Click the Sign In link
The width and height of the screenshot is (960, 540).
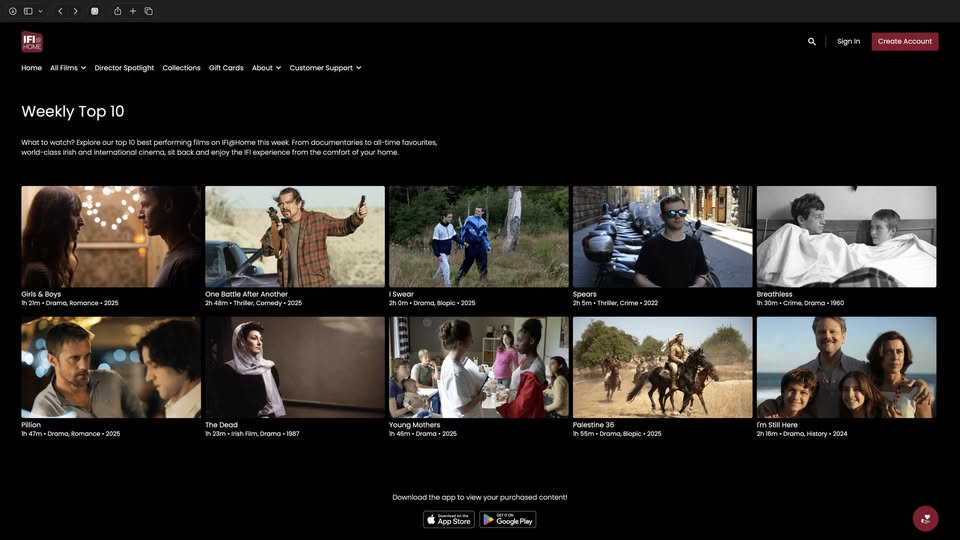coord(849,42)
